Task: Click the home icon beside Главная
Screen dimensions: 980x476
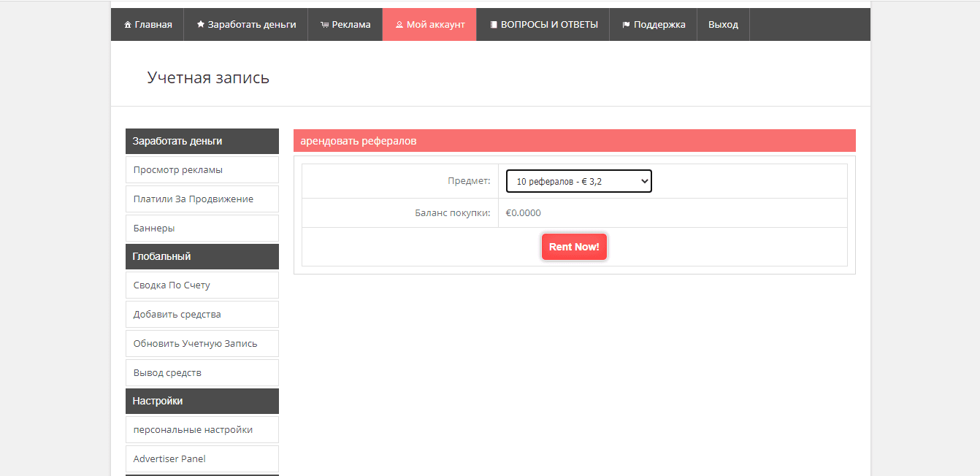Action: click(128, 25)
